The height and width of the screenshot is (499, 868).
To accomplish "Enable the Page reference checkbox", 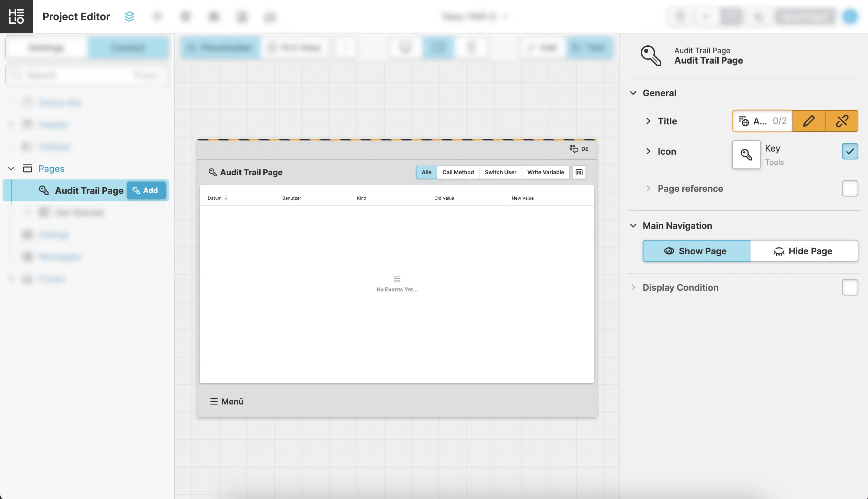I will tap(850, 188).
